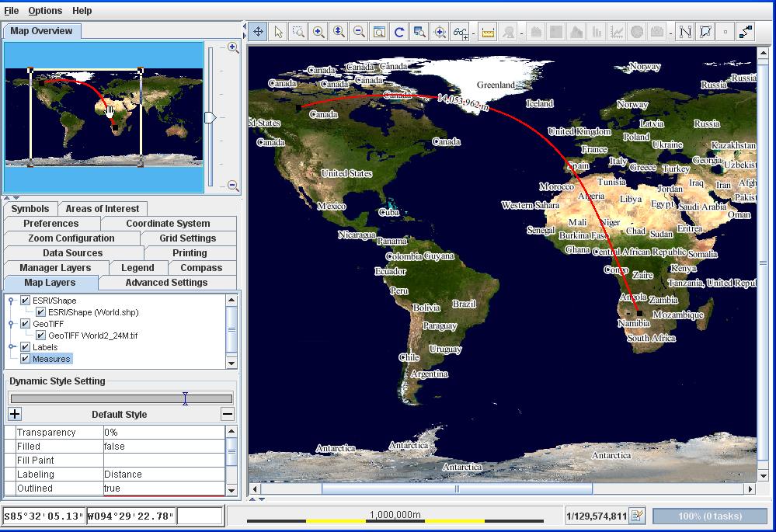Activate the measure distance ruler tool

click(x=488, y=32)
